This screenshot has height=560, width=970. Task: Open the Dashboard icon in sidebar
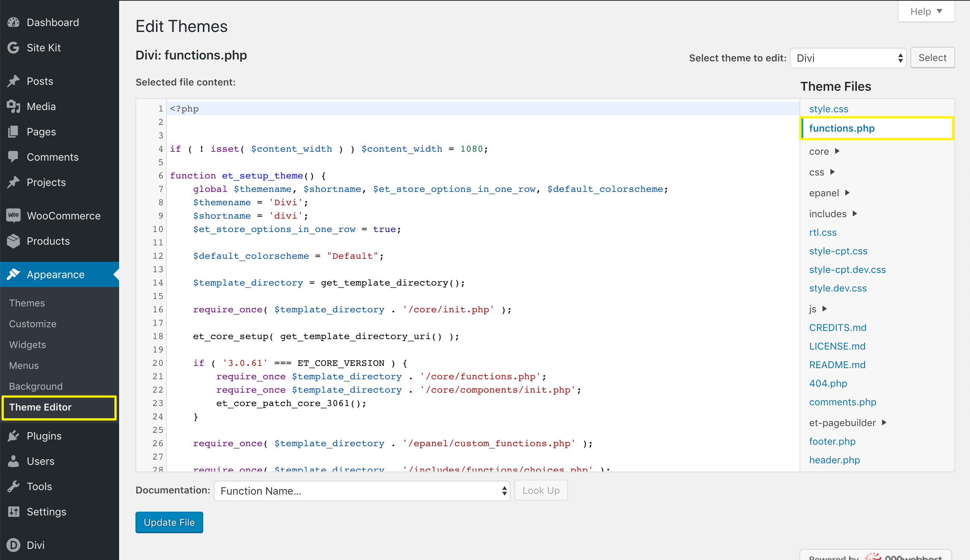[13, 22]
